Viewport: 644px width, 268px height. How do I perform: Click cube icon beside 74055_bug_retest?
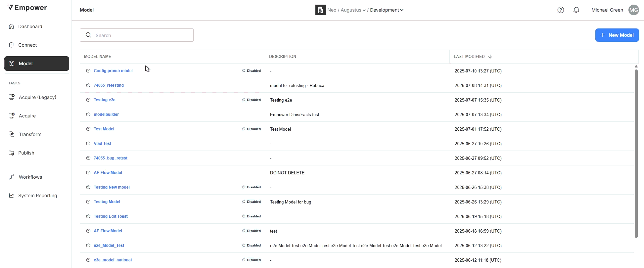click(88, 158)
